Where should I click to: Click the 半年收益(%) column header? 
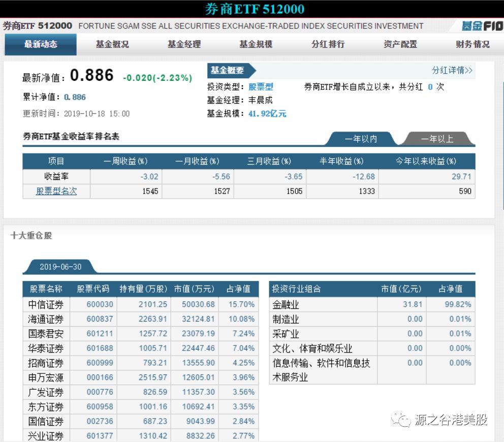(x=342, y=161)
